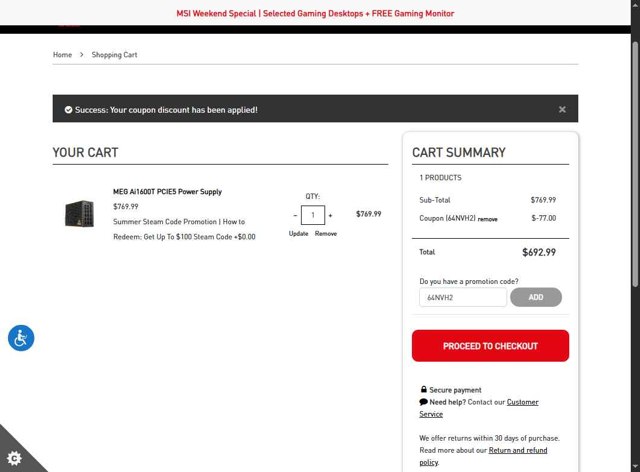Screen dimensions: 640x472
Task: Click the Need help chat bubble icon
Action: (x=423, y=402)
